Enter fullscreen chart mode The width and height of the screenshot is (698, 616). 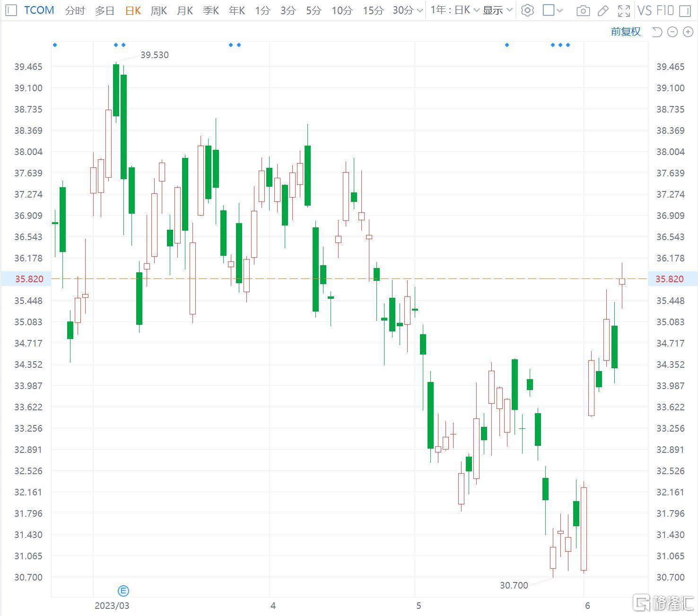pos(624,10)
